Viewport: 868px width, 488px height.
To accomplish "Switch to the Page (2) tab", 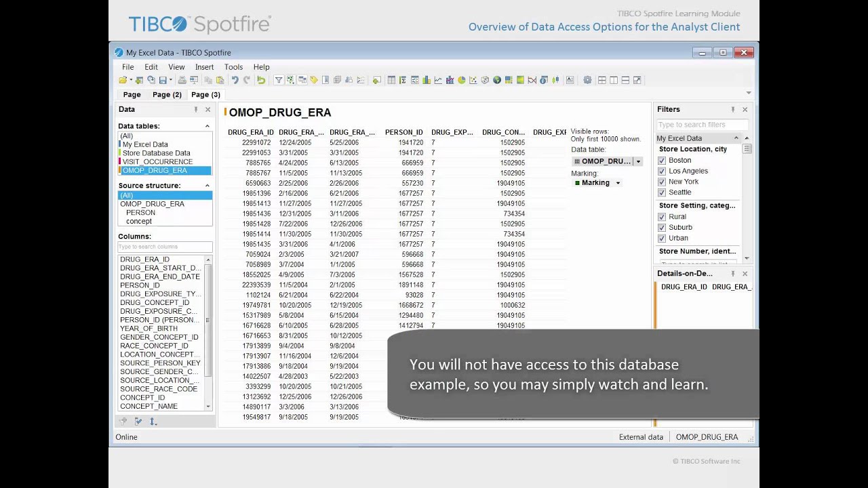I will click(167, 95).
